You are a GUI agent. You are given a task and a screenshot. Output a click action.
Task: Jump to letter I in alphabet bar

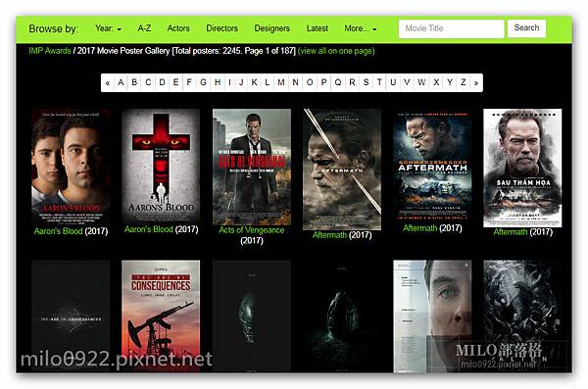pos(229,82)
